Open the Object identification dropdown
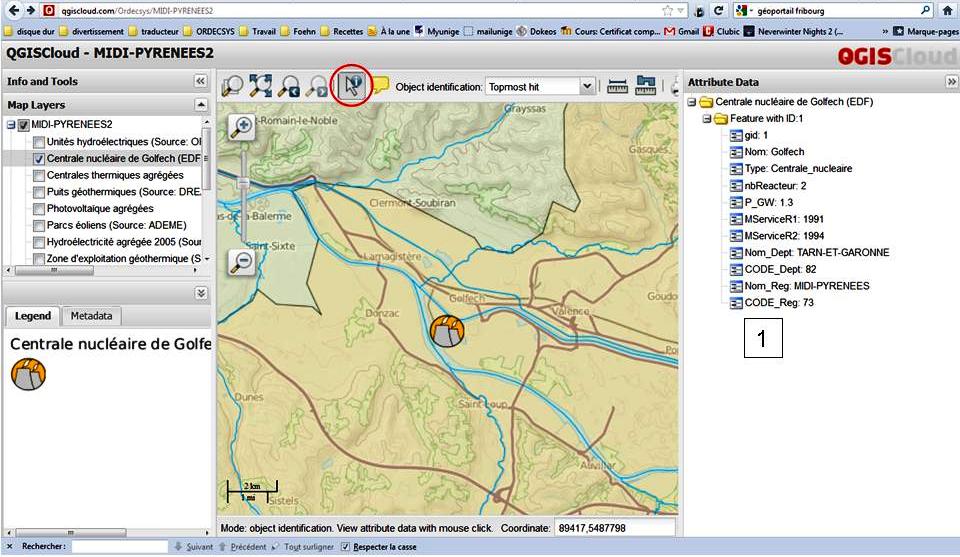960x557 pixels. (x=586, y=87)
